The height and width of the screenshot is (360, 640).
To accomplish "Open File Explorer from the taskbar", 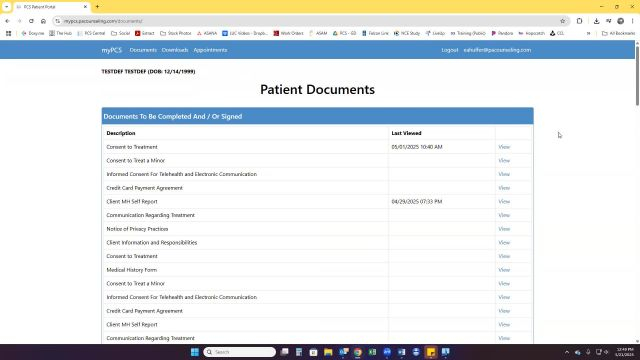I will (328, 352).
